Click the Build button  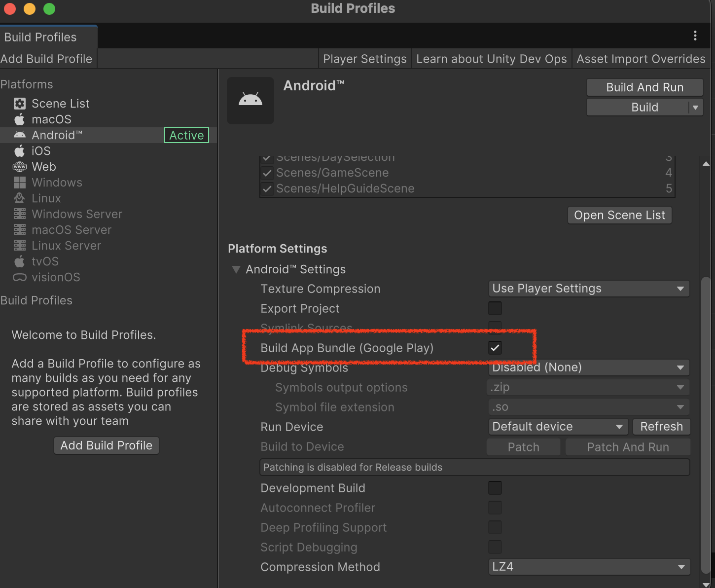[x=638, y=108]
